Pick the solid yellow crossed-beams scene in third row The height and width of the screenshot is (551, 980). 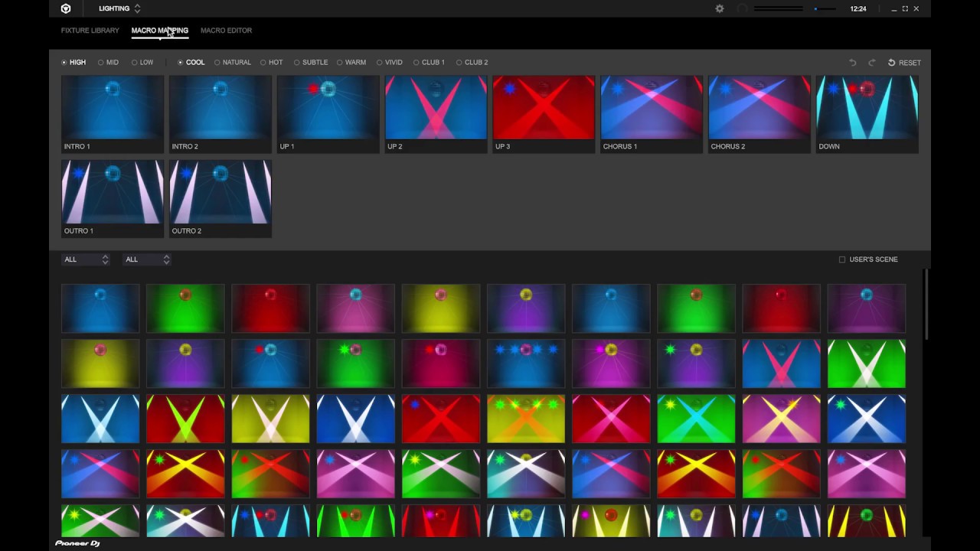(x=271, y=419)
